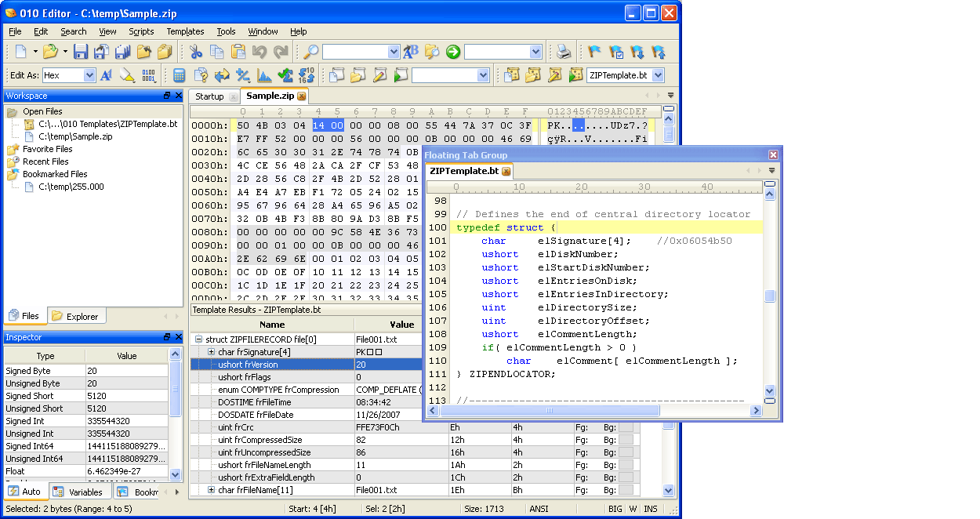The height and width of the screenshot is (519, 980).
Task: Expand char frFileName[11] node
Action: pyautogui.click(x=212, y=490)
